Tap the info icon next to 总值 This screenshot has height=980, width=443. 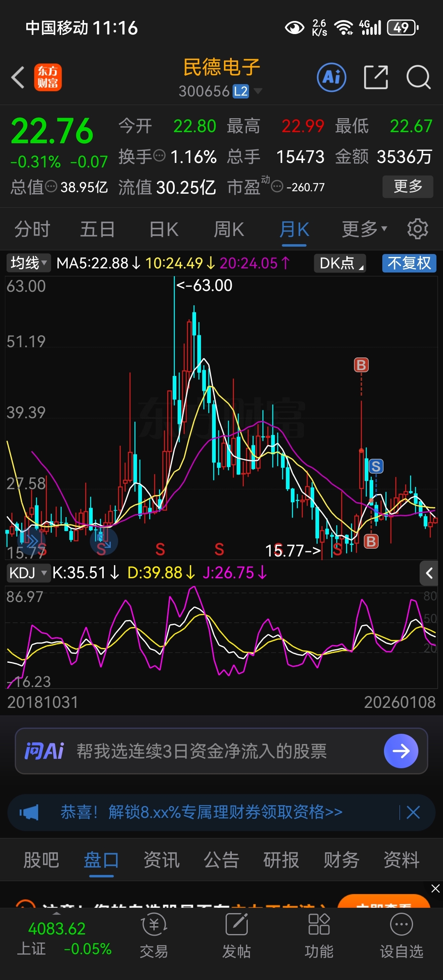(51, 187)
